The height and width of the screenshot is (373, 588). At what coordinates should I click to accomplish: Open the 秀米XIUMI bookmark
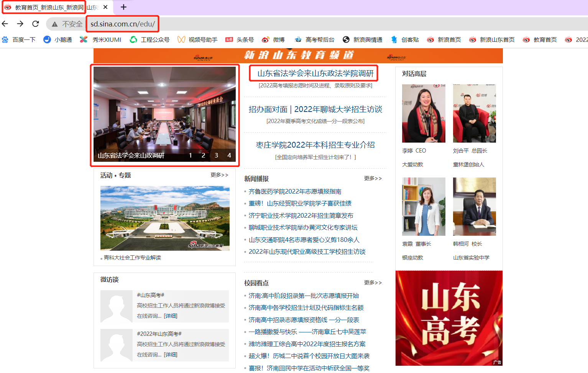[101, 39]
